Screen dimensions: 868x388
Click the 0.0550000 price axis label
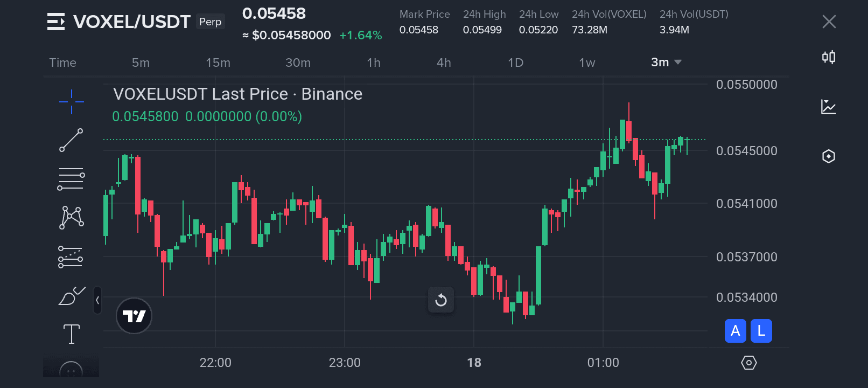coord(747,85)
